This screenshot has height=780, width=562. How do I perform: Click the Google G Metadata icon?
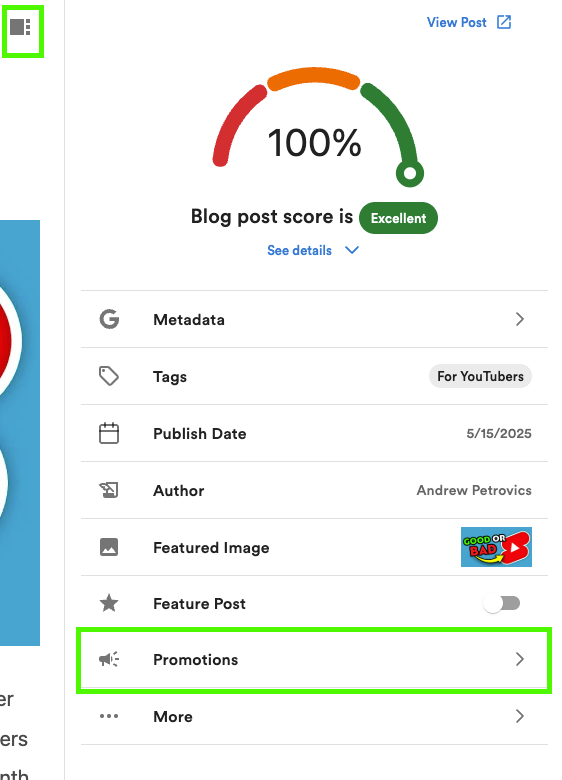(109, 319)
